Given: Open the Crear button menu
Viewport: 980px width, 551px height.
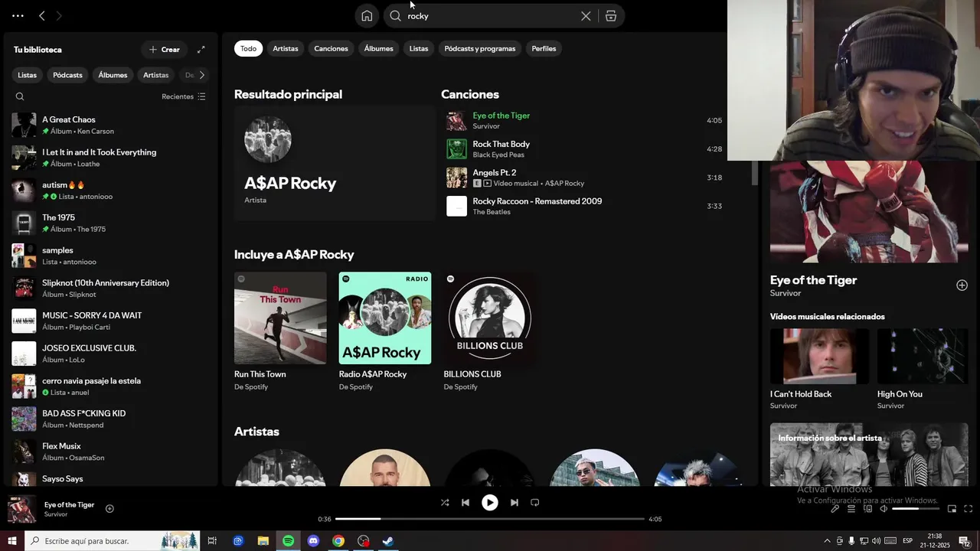Looking at the screenshot, I should 165,50.
